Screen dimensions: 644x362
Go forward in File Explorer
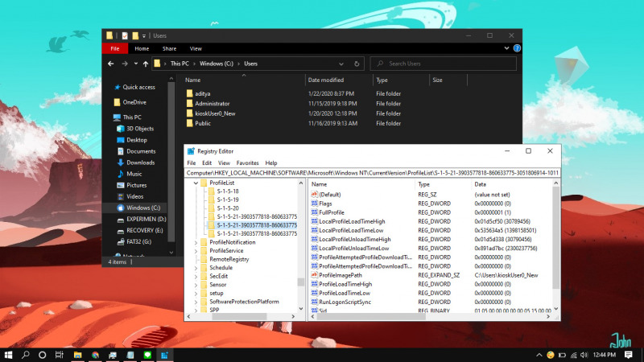[125, 64]
